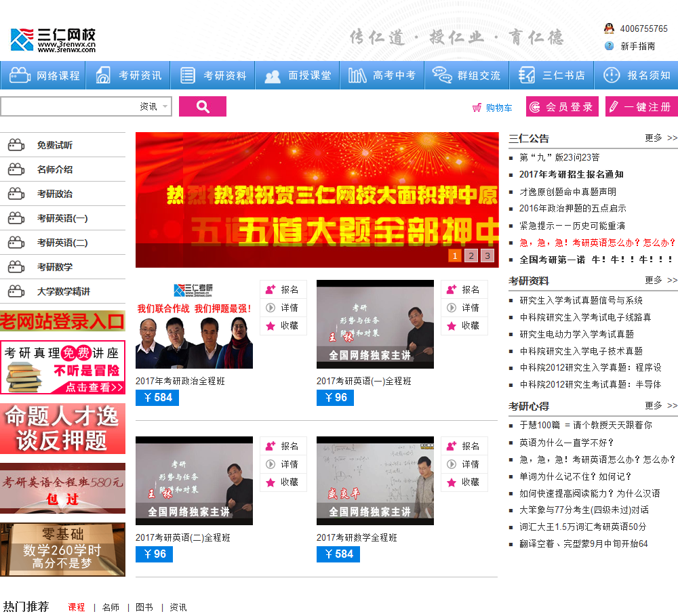
Task: Click 详情 icon for 2017考研英语(二)全程班
Action: (271, 464)
